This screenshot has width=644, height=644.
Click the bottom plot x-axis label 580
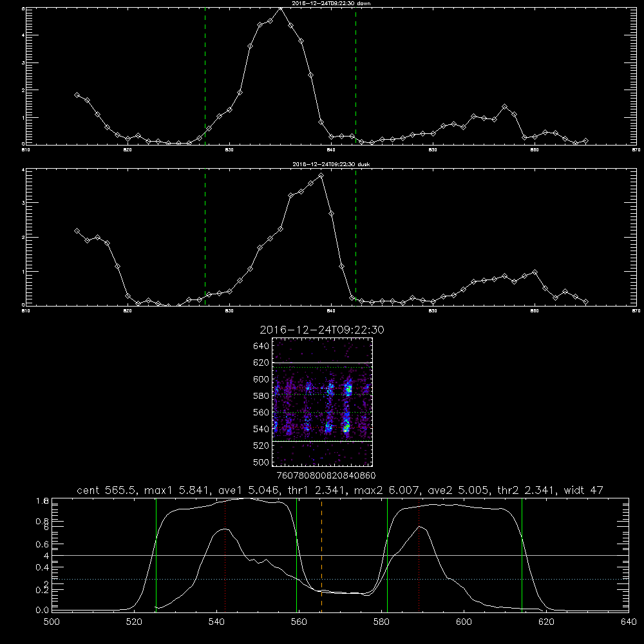pyautogui.click(x=381, y=622)
